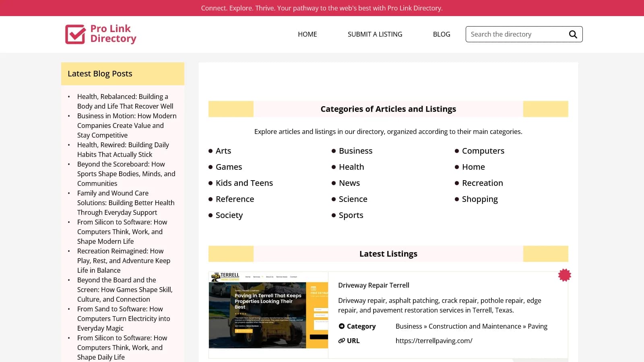The image size is (644, 362).
Task: Go to the BLOG menu item
Action: pos(442,34)
